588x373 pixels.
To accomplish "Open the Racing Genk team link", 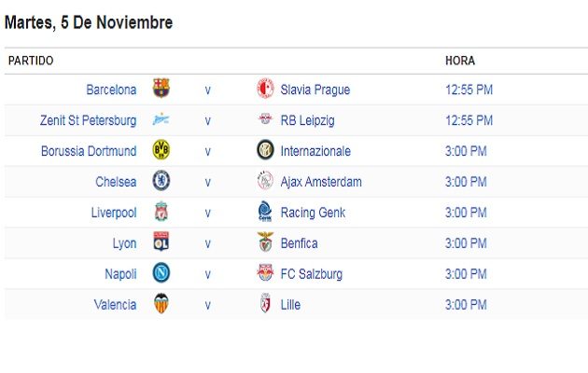I will (313, 213).
